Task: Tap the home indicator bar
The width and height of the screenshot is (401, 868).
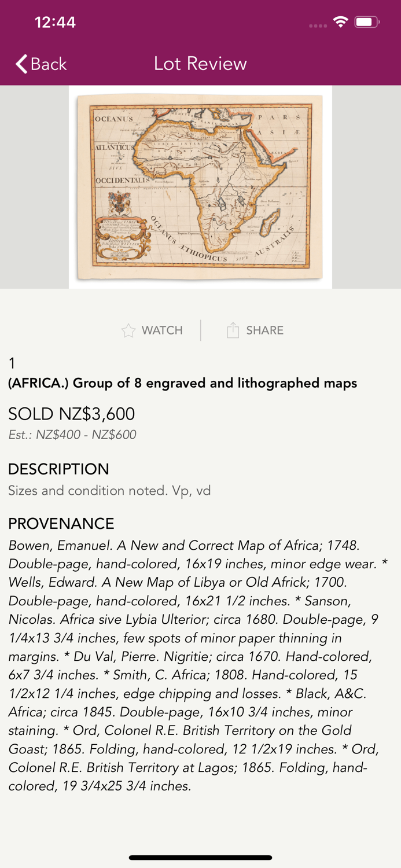Action: [200, 858]
